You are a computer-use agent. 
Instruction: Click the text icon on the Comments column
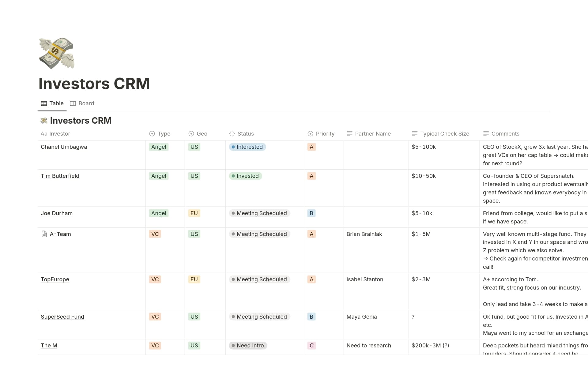click(486, 134)
